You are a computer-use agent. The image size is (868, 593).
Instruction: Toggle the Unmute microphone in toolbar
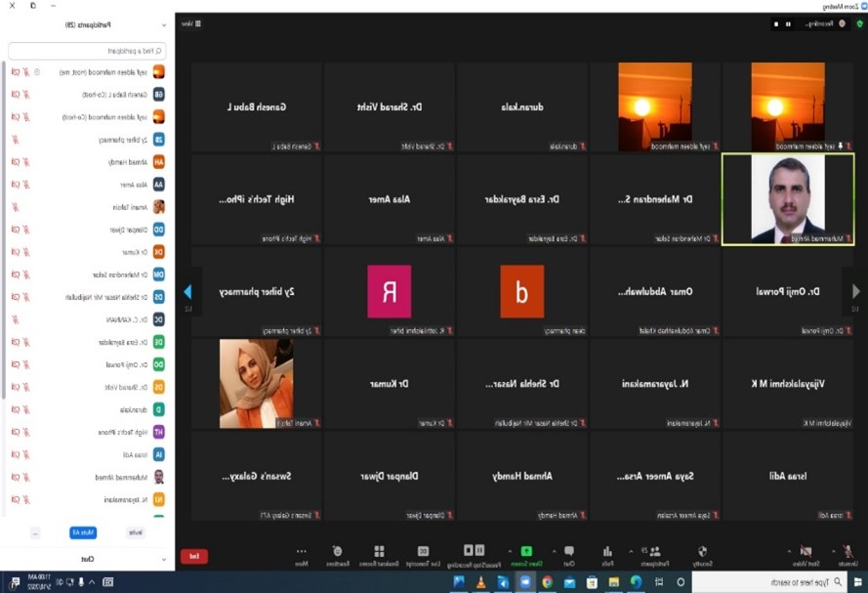pyautogui.click(x=847, y=553)
